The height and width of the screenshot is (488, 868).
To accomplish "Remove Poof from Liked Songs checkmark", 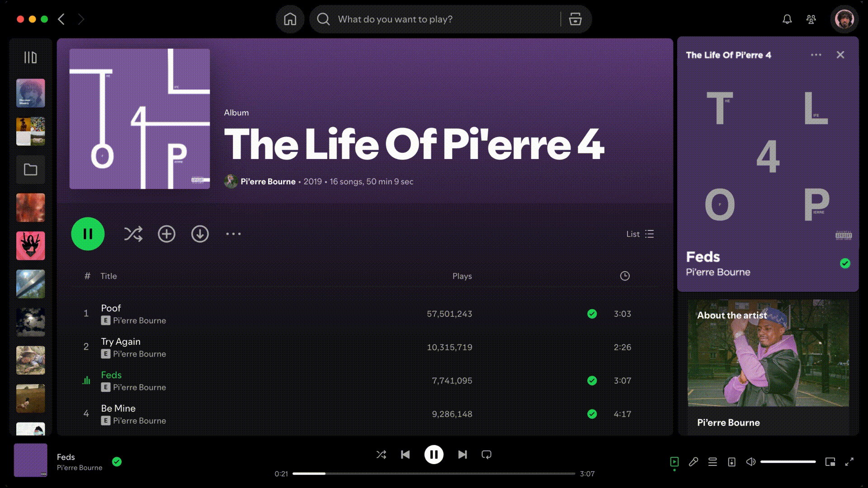I will [x=592, y=314].
